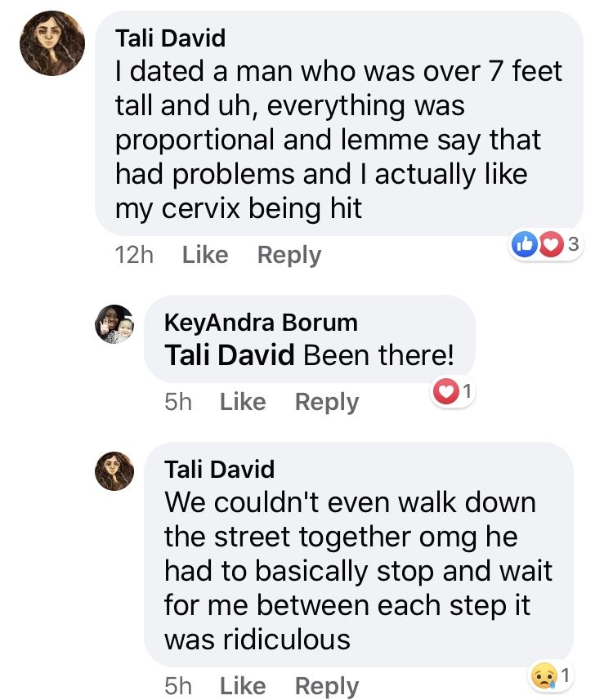Reply to KeyAndra Borum's comment
The height and width of the screenshot is (700, 613).
327,402
